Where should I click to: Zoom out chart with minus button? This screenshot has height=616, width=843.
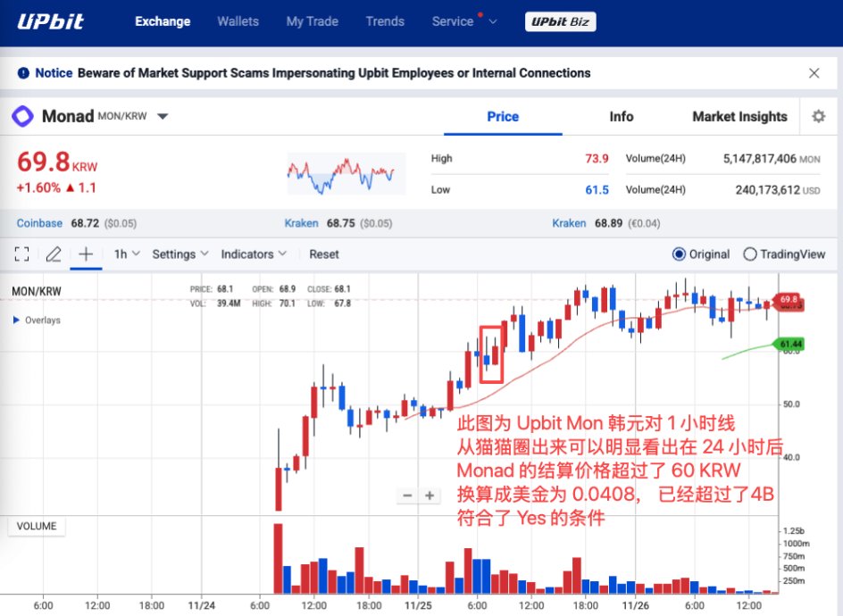click(x=407, y=495)
